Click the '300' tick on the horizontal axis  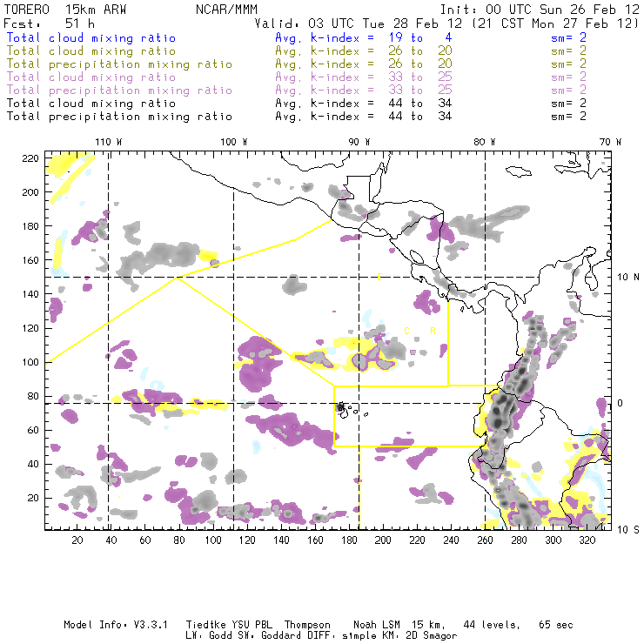(x=553, y=540)
